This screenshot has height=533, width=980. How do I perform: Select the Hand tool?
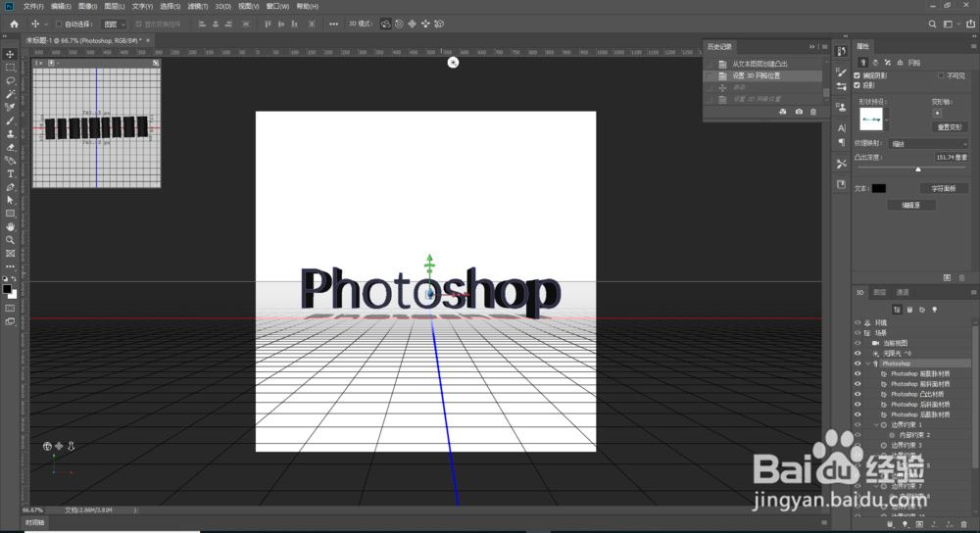(x=10, y=227)
